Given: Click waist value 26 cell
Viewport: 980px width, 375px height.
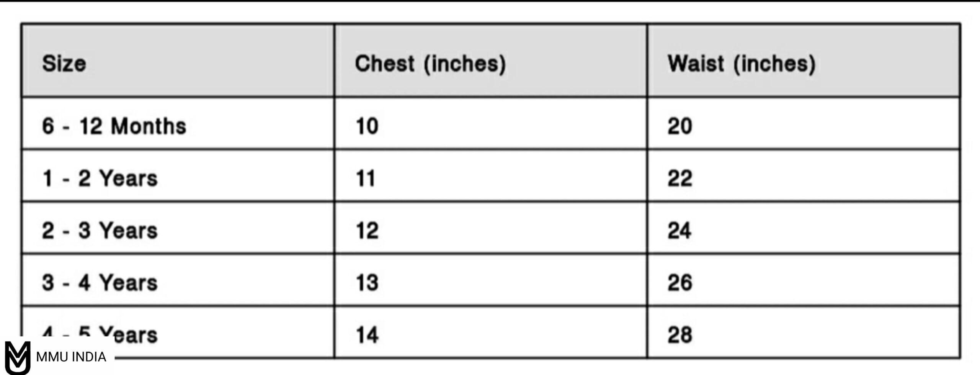Looking at the screenshot, I should click(679, 282).
